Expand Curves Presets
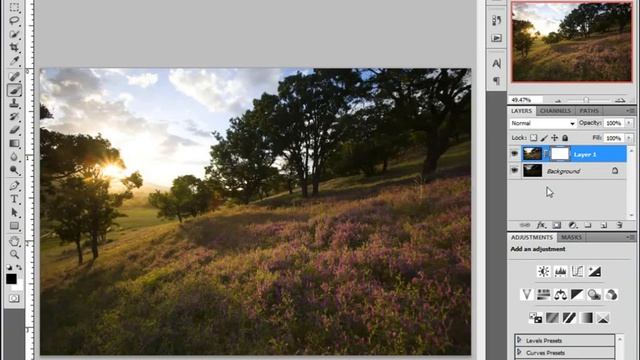The image size is (640, 360). tap(519, 352)
